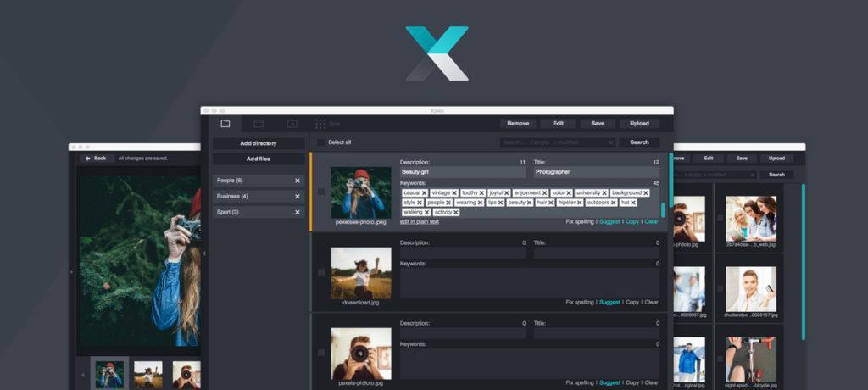868x390 pixels.
Task: Delete the 'casual' keyword tag
Action: [x=424, y=192]
